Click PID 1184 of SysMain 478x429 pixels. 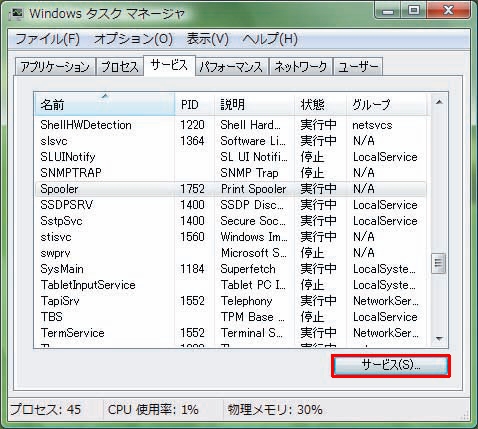pos(192,269)
